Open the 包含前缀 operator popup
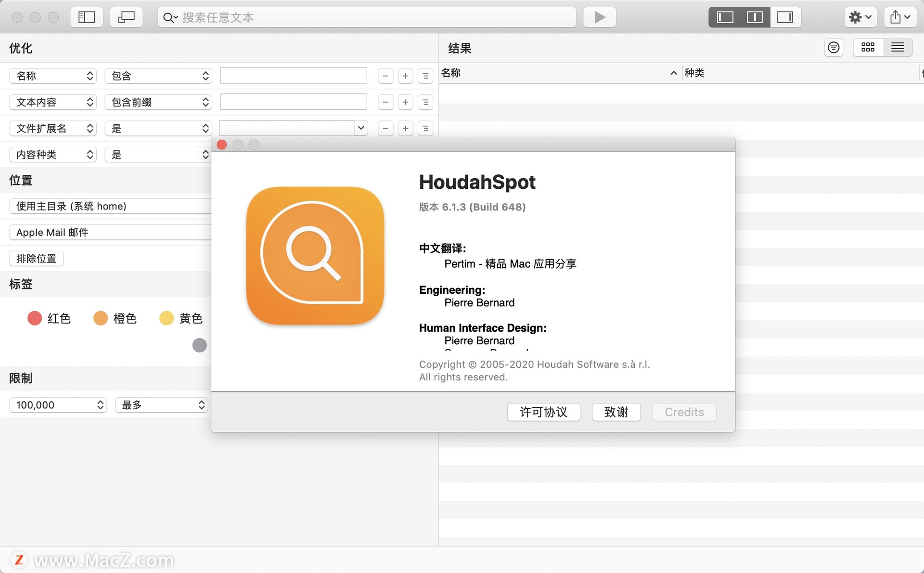Screen dimensions: 924x573 (158, 102)
